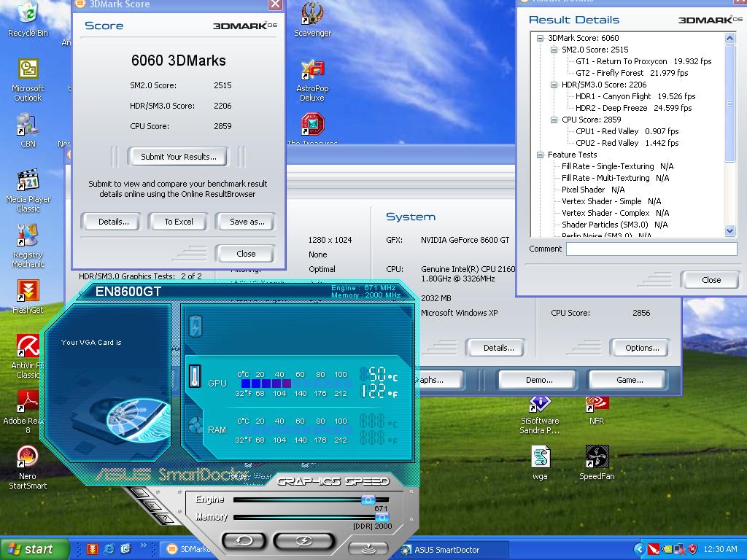The image size is (747, 560).
Task: Select SmartDoctor RAM fan icon
Action: (195, 424)
